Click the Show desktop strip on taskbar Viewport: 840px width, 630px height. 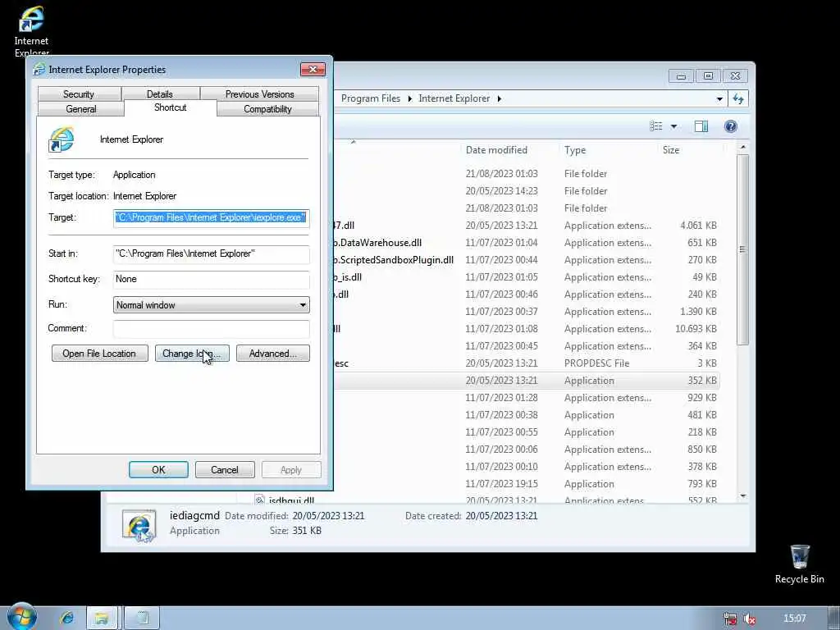pyautogui.click(x=834, y=618)
